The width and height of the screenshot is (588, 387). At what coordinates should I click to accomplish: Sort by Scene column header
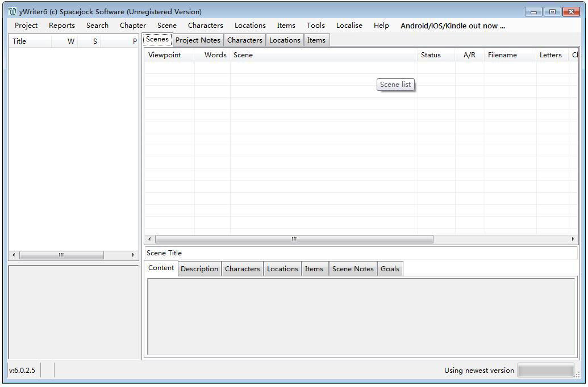(x=324, y=54)
